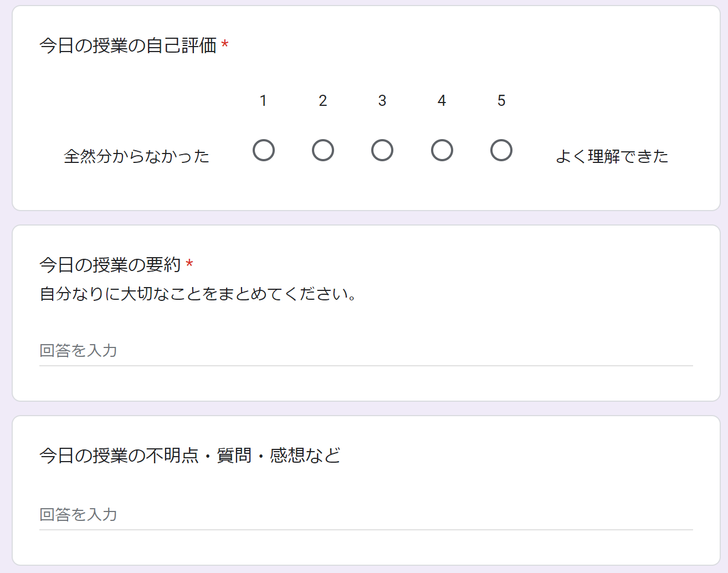Click the scale number label 5

(501, 101)
